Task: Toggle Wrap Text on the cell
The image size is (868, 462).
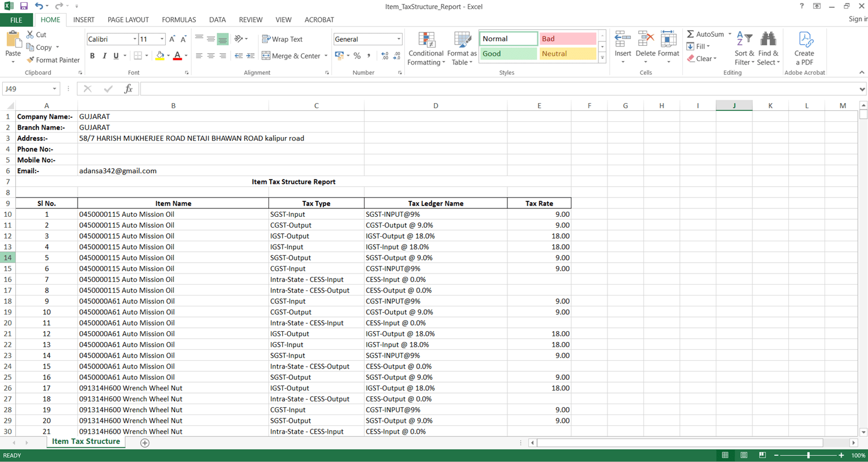Action: point(282,39)
